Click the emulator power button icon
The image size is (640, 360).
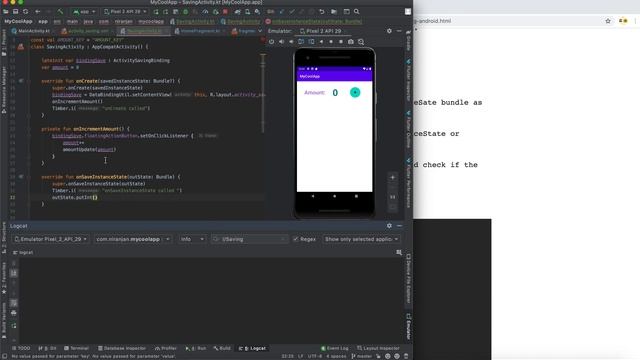271,41
